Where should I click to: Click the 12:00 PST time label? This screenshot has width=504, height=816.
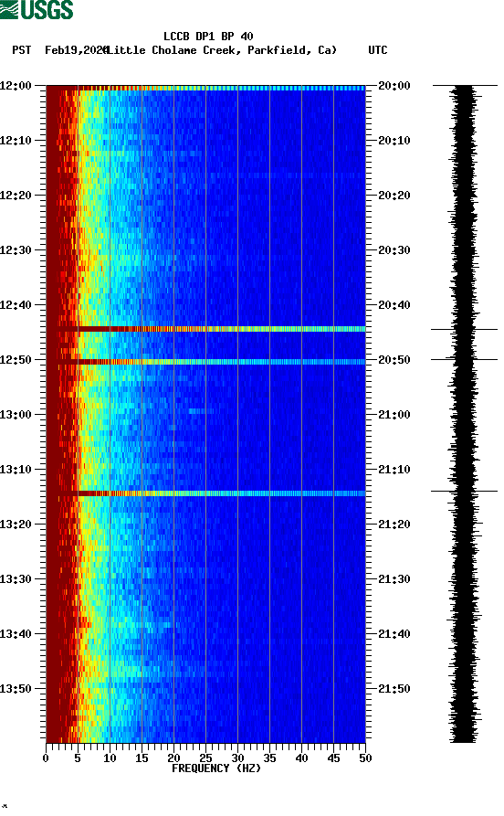pos(16,85)
